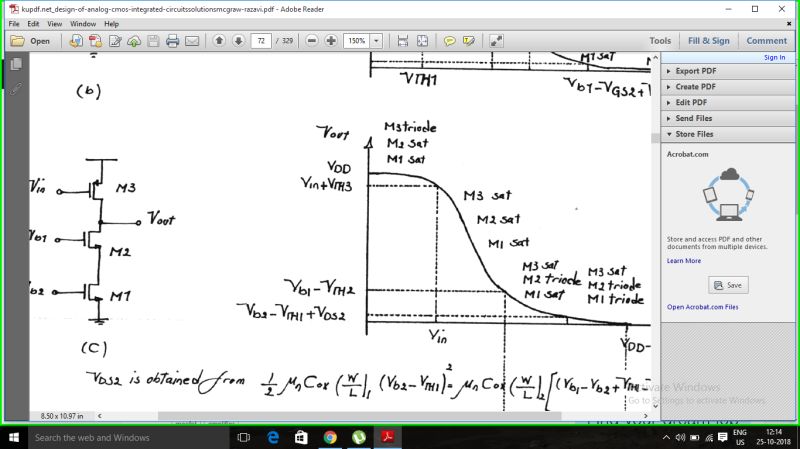Open the Window menu
The image size is (800, 449).
point(83,24)
